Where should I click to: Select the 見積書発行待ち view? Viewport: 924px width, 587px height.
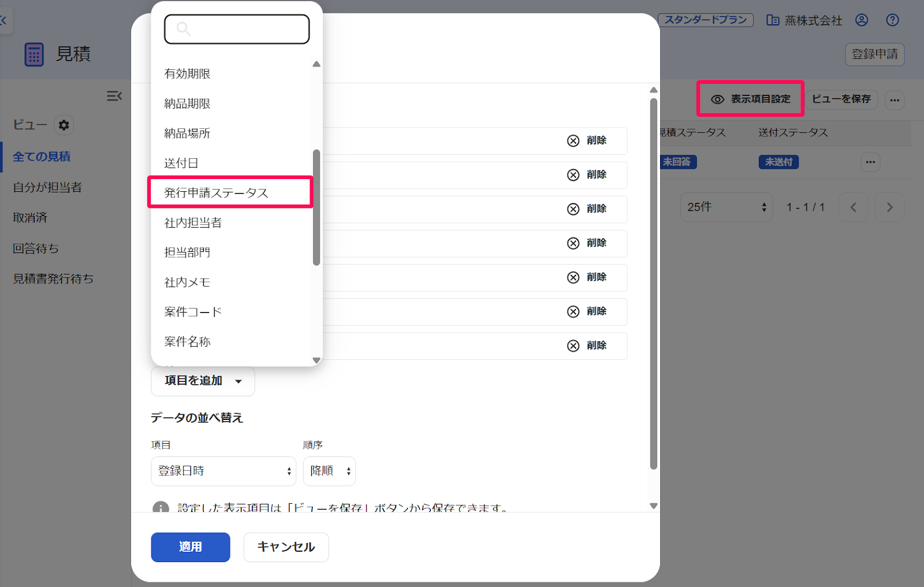pos(53,278)
